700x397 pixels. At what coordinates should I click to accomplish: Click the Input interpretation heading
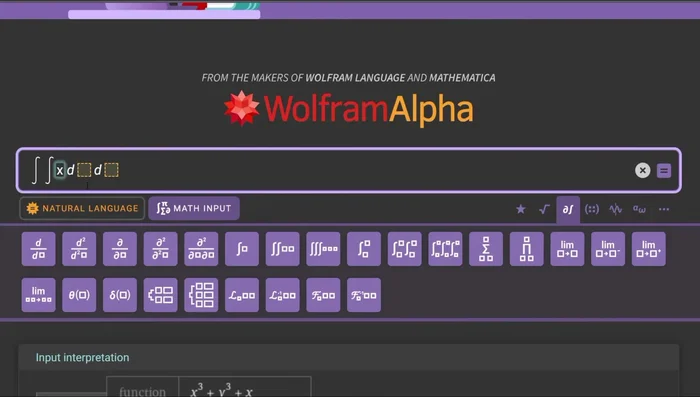[83, 358]
